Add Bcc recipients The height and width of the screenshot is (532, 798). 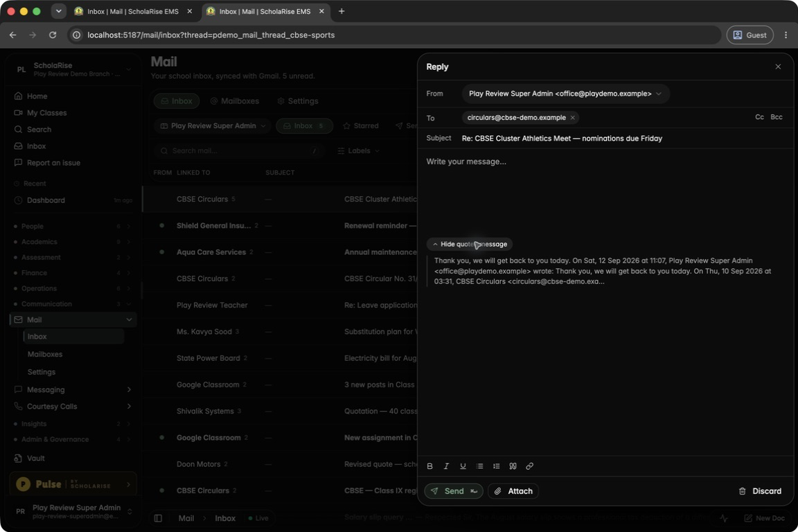(x=776, y=117)
